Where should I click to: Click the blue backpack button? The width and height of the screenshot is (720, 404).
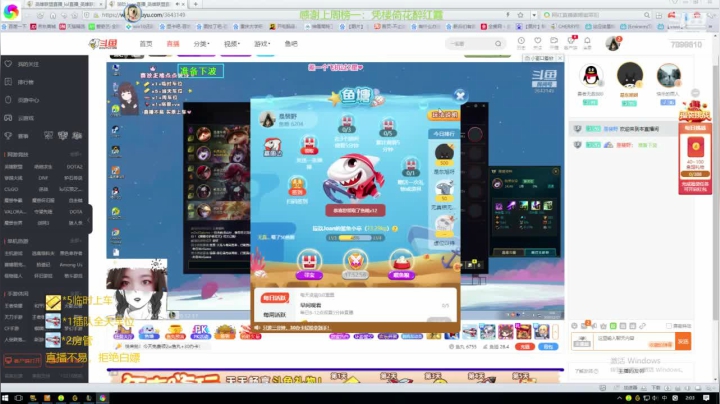pyautogui.click(x=548, y=347)
